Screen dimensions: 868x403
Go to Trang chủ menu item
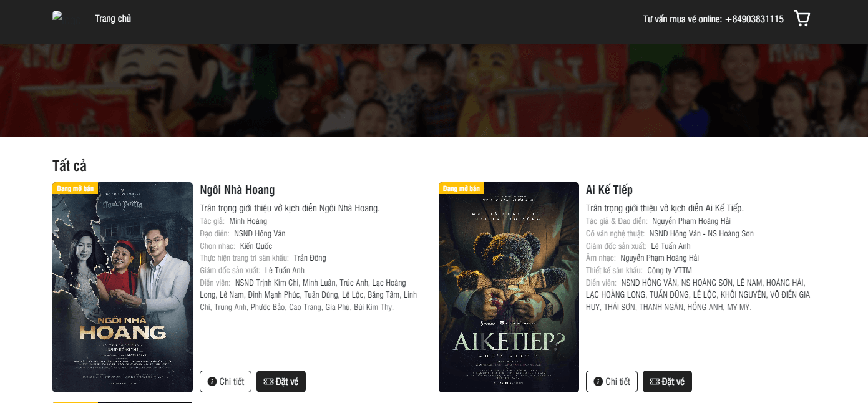click(x=113, y=19)
